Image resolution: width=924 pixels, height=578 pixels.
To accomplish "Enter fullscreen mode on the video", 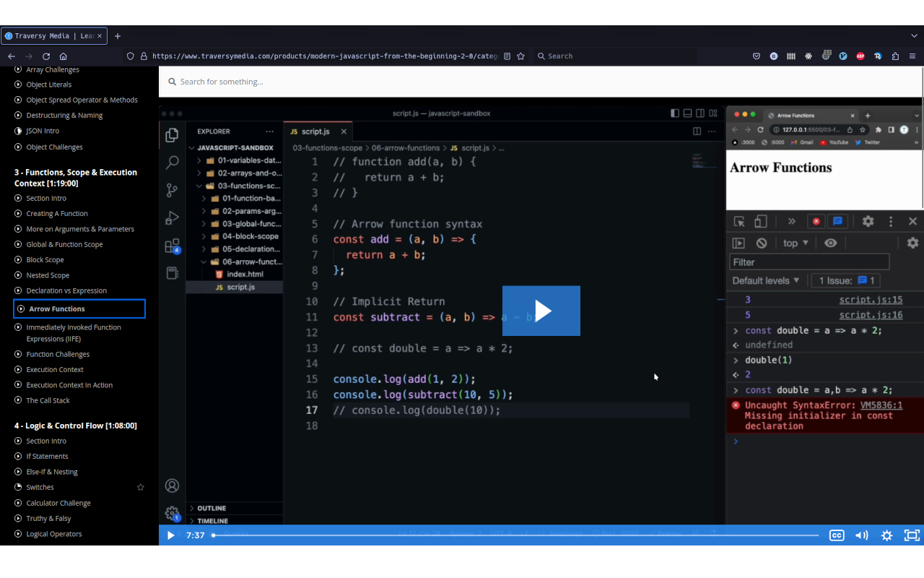I will (912, 535).
